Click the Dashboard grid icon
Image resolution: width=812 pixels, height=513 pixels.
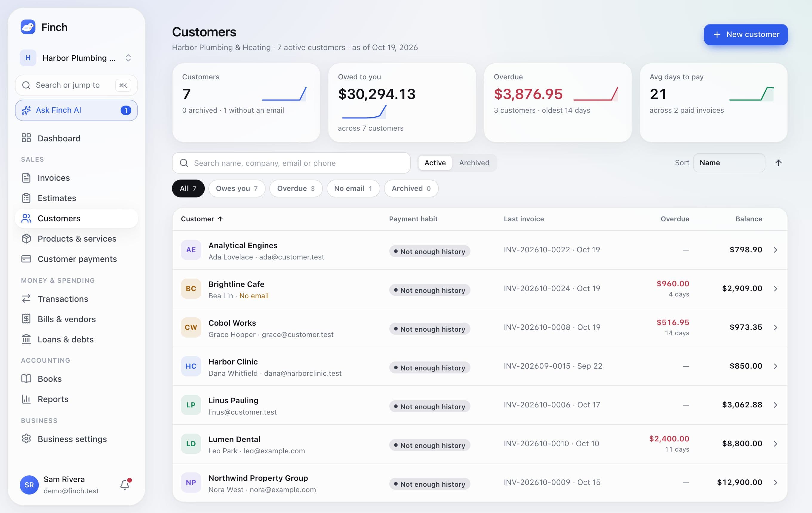coord(26,138)
